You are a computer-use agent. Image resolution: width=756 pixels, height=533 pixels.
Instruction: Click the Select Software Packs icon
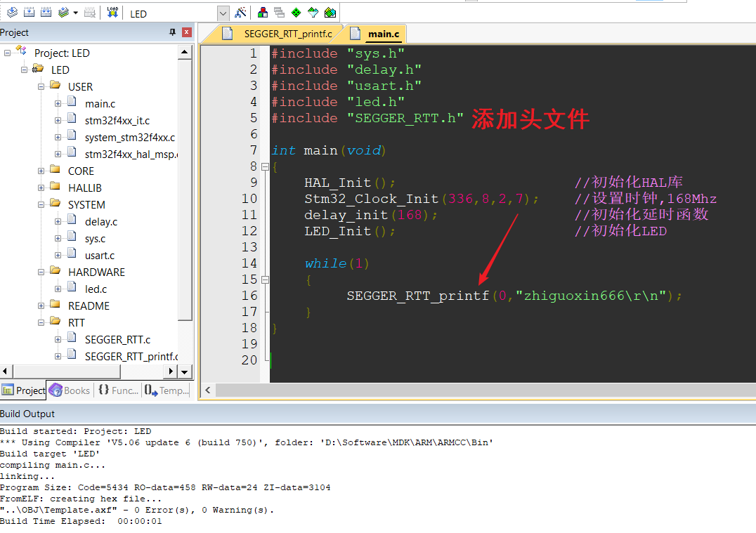pyautogui.click(x=313, y=13)
